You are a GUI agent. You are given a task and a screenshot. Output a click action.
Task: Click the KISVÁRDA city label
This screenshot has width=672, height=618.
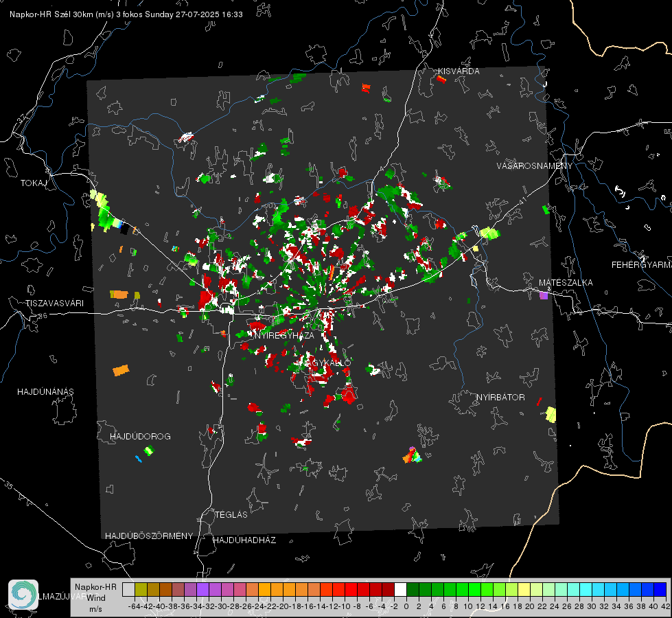[x=459, y=71]
